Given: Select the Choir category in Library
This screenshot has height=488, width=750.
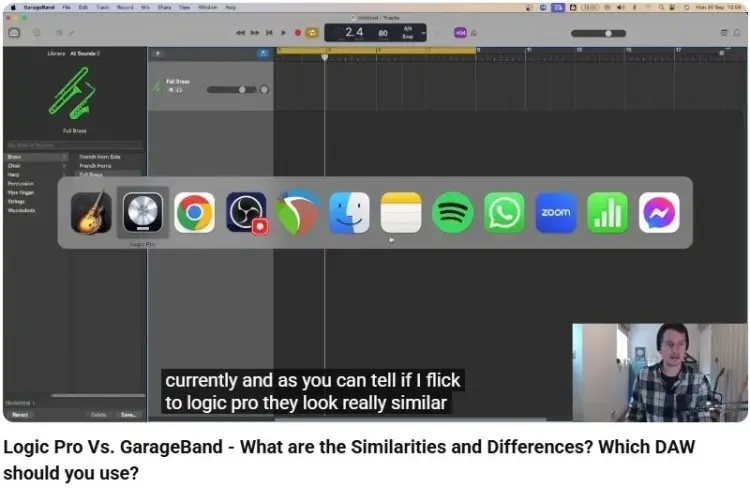Looking at the screenshot, I should click(x=14, y=166).
